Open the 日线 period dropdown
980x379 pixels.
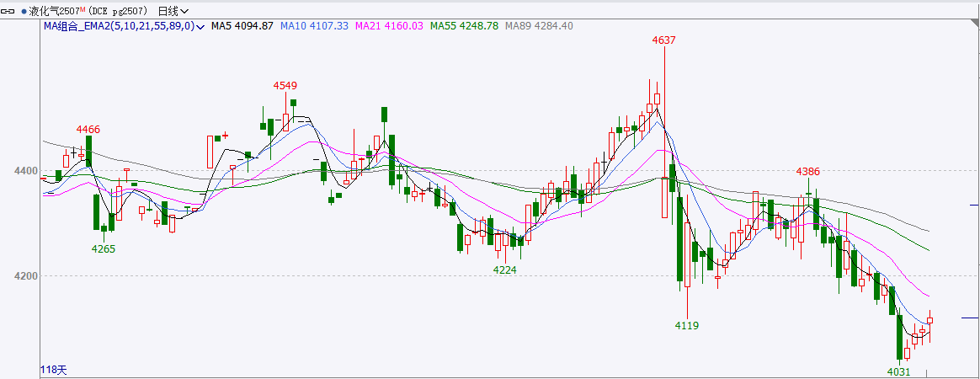click(x=173, y=11)
